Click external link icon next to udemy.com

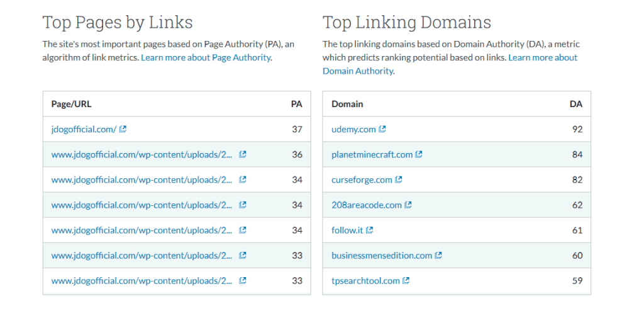pos(382,129)
